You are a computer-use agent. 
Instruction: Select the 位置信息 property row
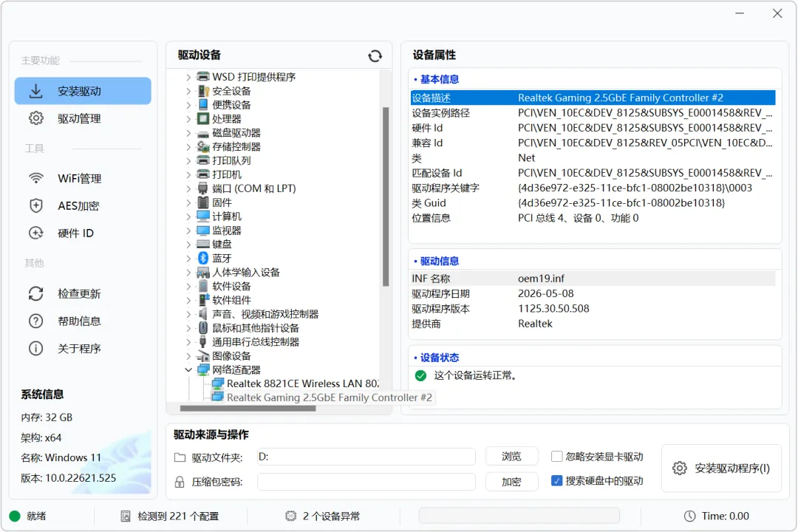[x=593, y=218]
